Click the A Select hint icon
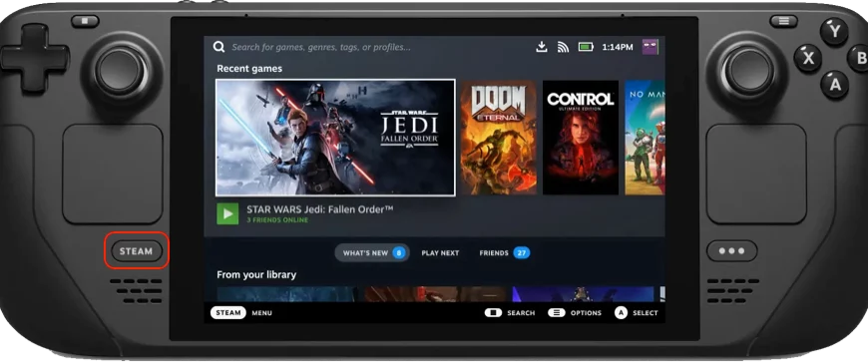Screen dimensions: 868x362 (621, 313)
